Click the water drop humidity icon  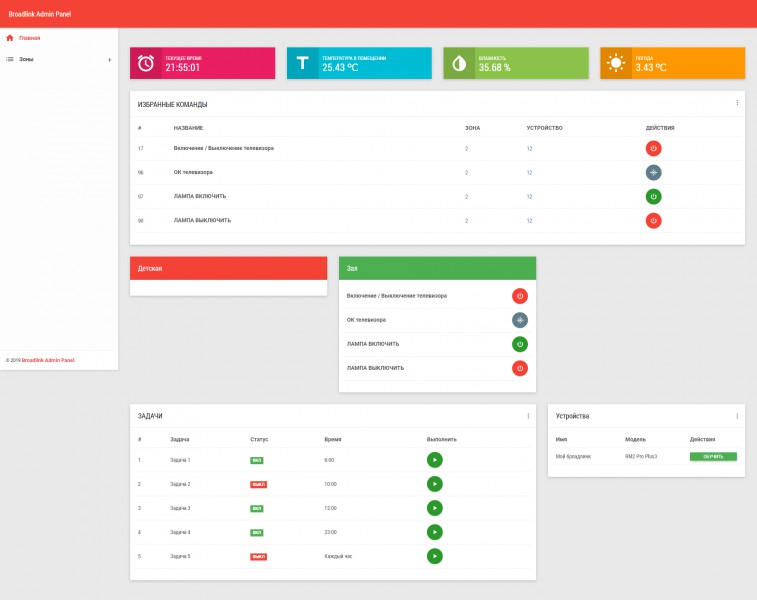point(459,63)
